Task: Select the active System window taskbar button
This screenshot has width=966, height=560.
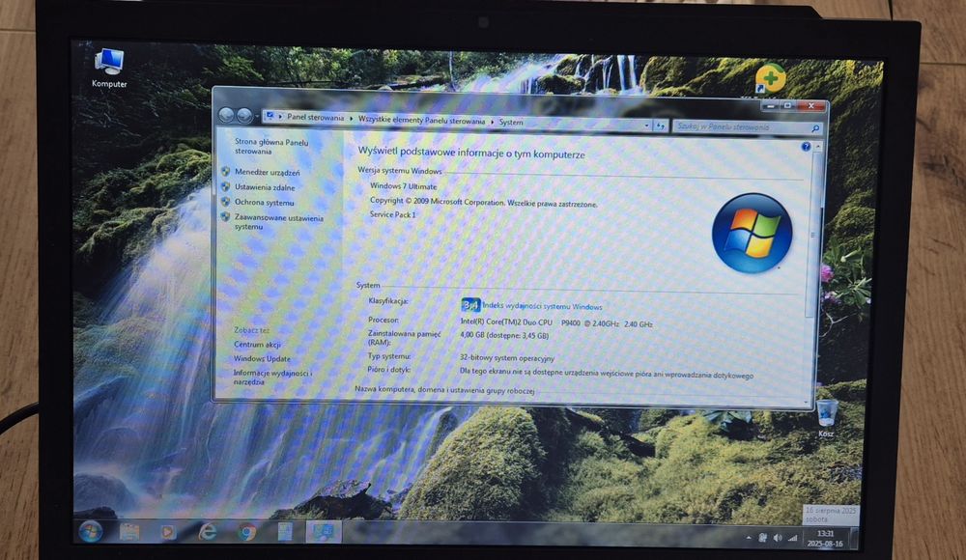Action: (x=324, y=532)
